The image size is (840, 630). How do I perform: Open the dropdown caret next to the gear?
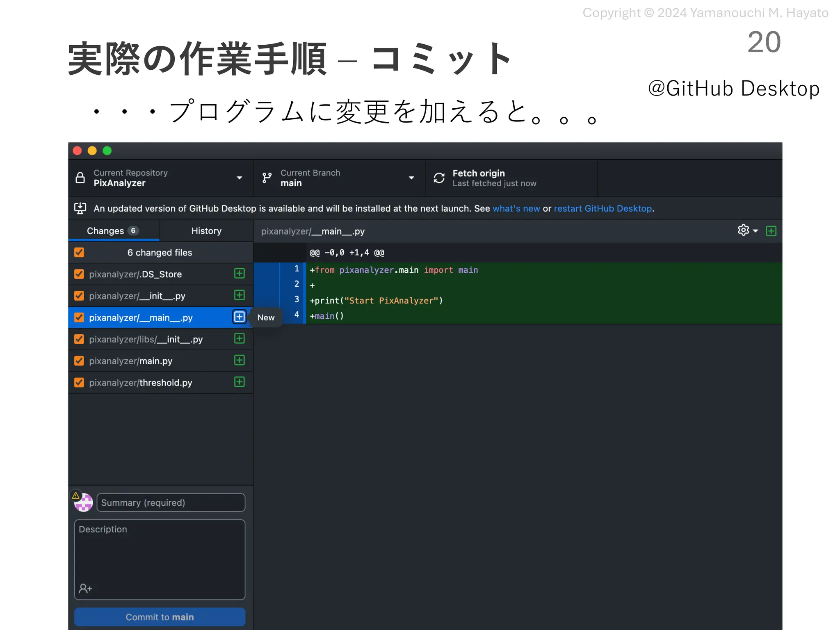pos(756,231)
